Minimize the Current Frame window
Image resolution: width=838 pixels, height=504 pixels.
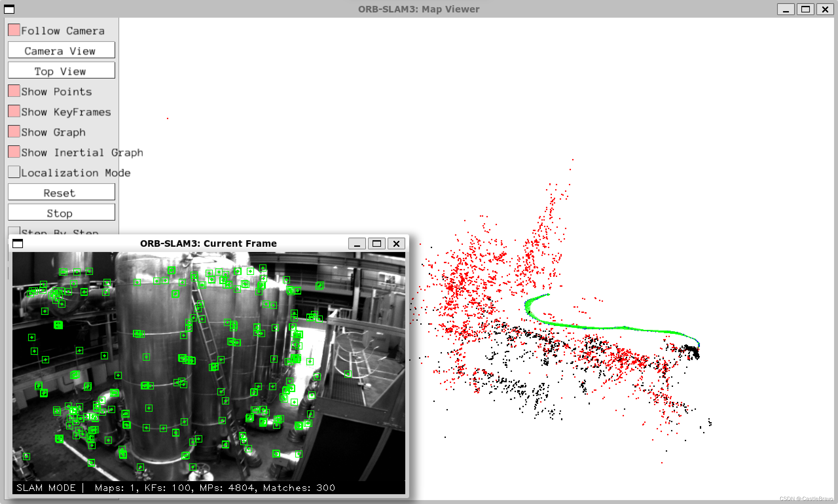(357, 243)
